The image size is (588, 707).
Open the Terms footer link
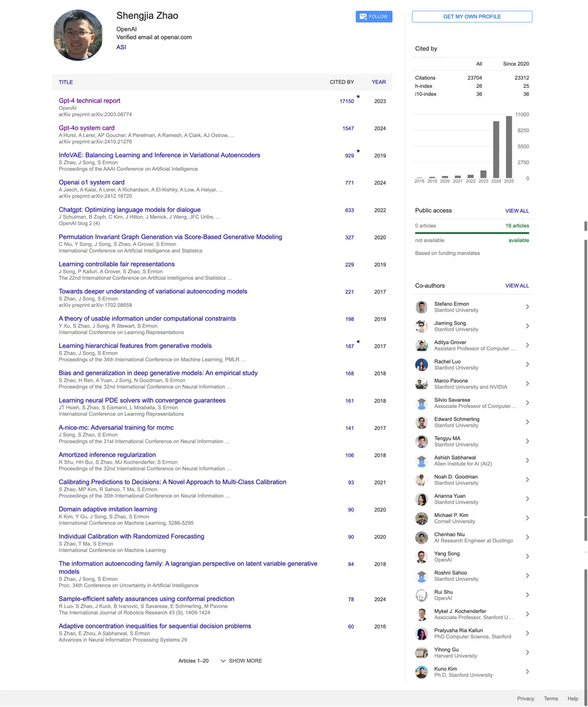[x=551, y=699]
